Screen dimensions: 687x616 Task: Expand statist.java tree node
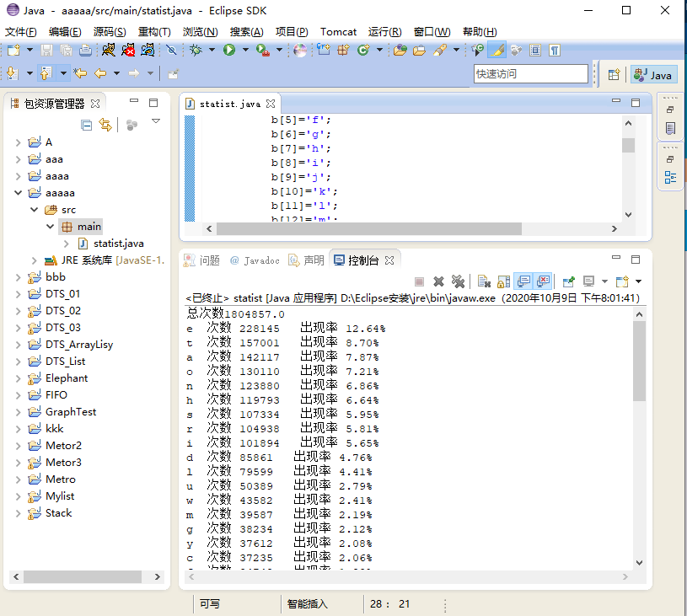[x=66, y=244]
